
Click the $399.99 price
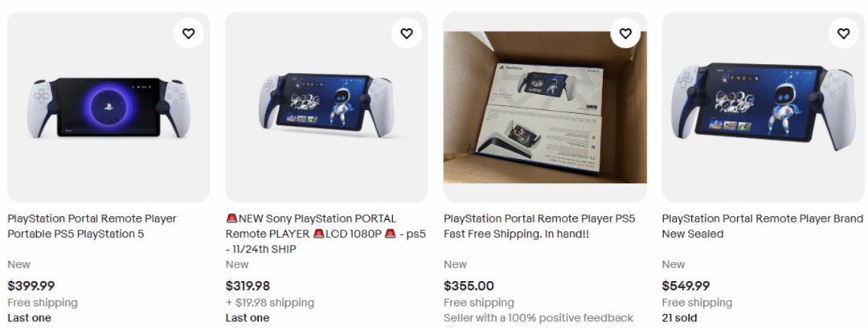pyautogui.click(x=31, y=286)
